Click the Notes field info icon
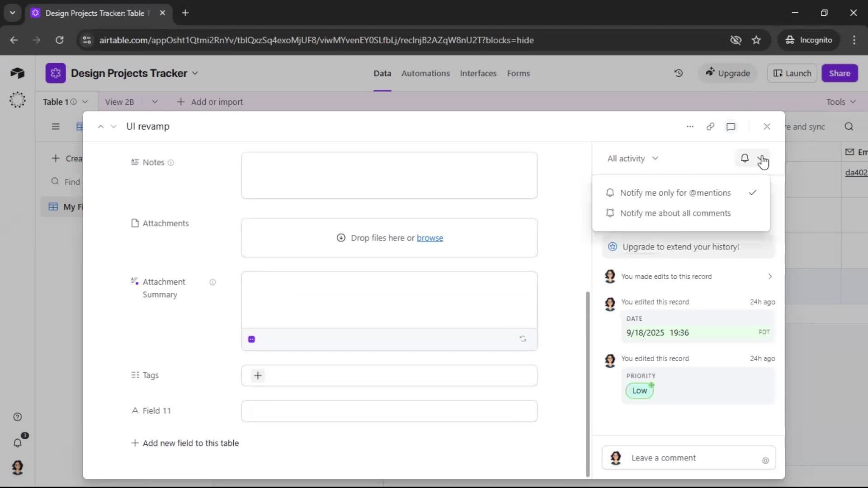The height and width of the screenshot is (488, 868). (x=171, y=163)
